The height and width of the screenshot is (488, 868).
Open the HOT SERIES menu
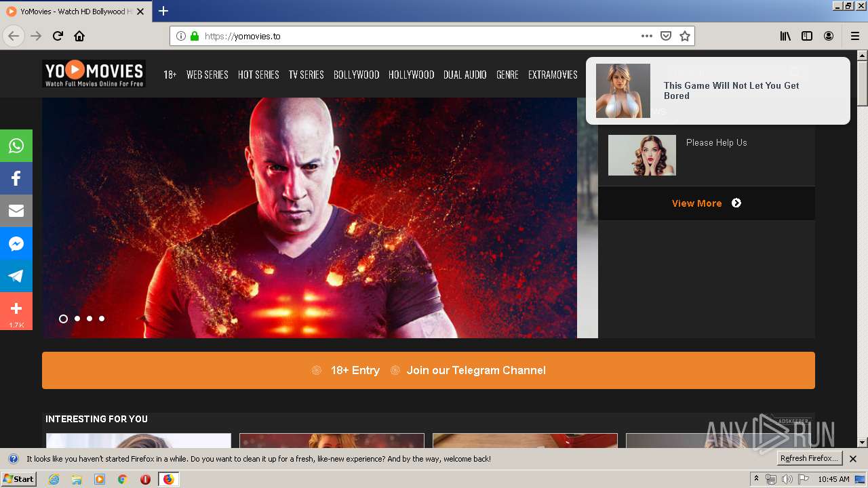coord(258,75)
